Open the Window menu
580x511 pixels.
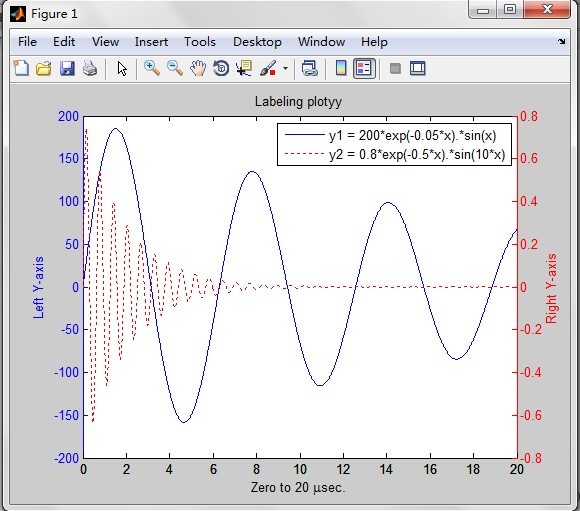[321, 42]
